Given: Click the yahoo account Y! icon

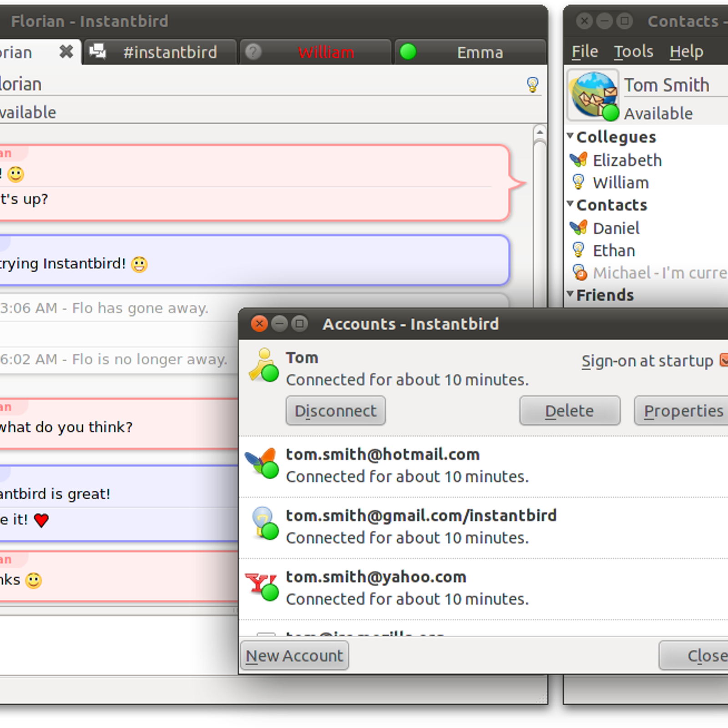Looking at the screenshot, I should (x=262, y=587).
